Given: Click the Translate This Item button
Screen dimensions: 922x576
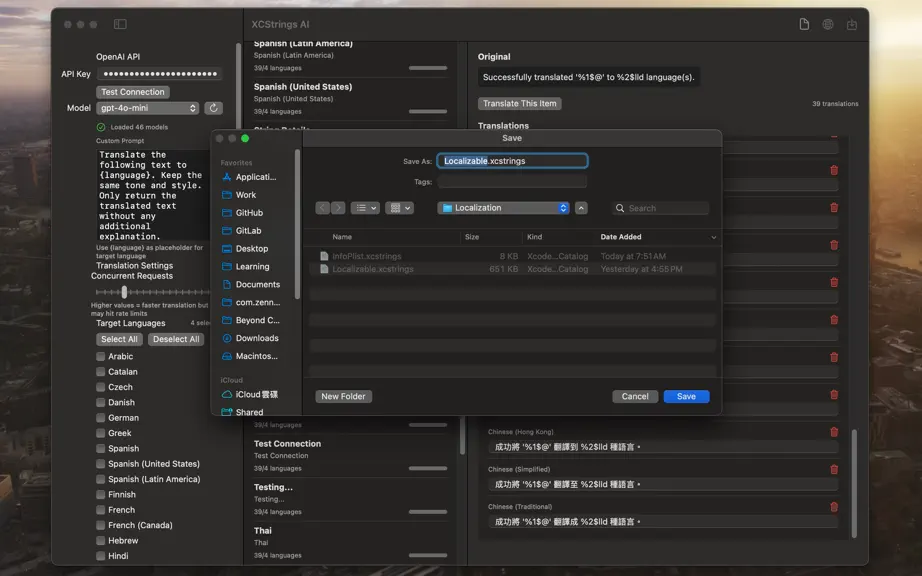Looking at the screenshot, I should click(x=520, y=103).
